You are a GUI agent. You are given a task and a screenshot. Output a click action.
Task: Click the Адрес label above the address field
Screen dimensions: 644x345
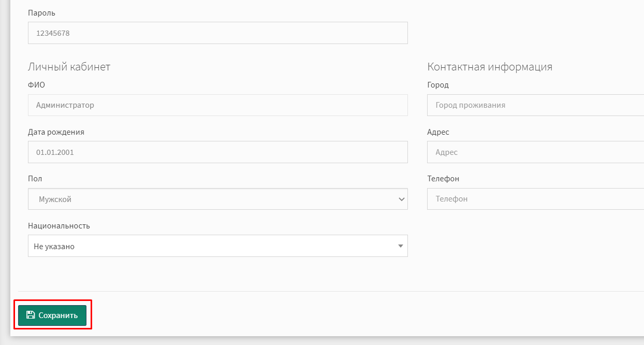pos(438,132)
